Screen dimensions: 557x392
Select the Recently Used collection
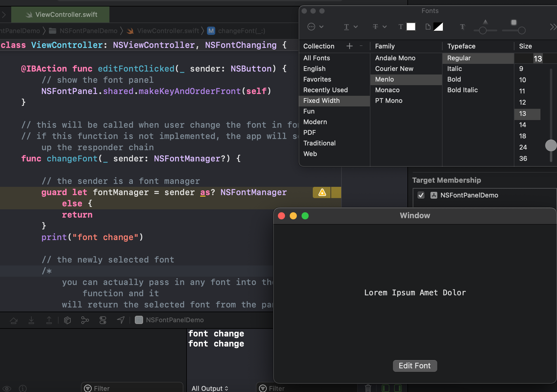(334, 90)
